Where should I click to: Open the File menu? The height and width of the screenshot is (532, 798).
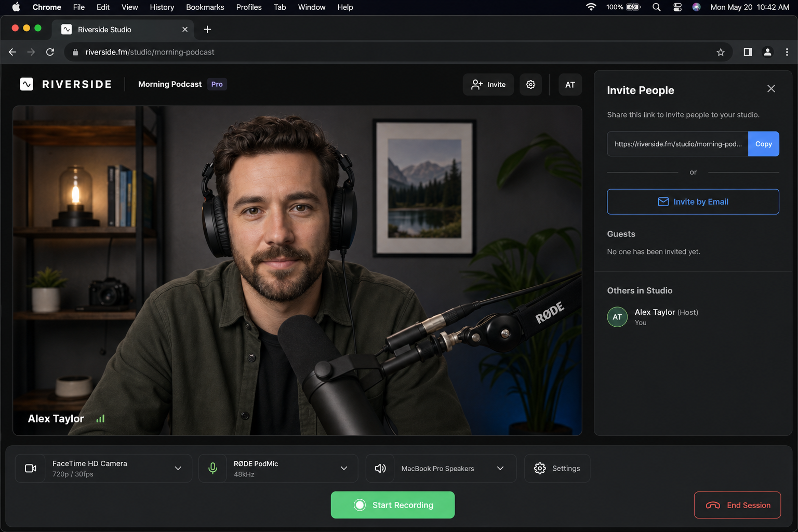[79, 7]
